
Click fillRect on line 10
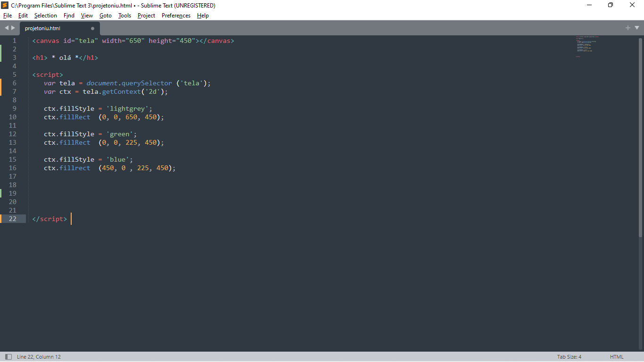[x=75, y=117]
